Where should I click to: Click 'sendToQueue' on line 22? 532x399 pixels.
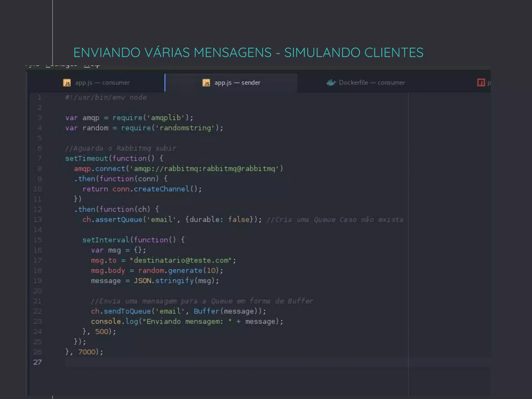click(127, 311)
